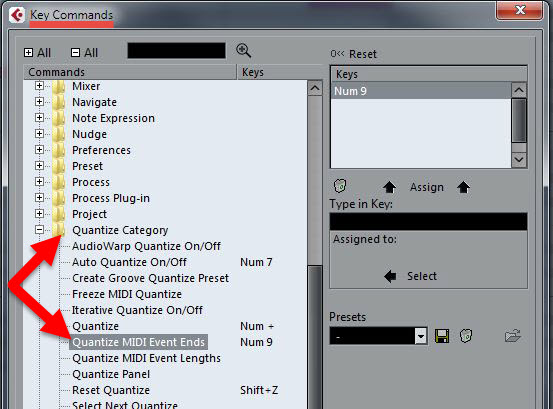Click the Type in Key field
The image size is (553, 409).
(429, 221)
